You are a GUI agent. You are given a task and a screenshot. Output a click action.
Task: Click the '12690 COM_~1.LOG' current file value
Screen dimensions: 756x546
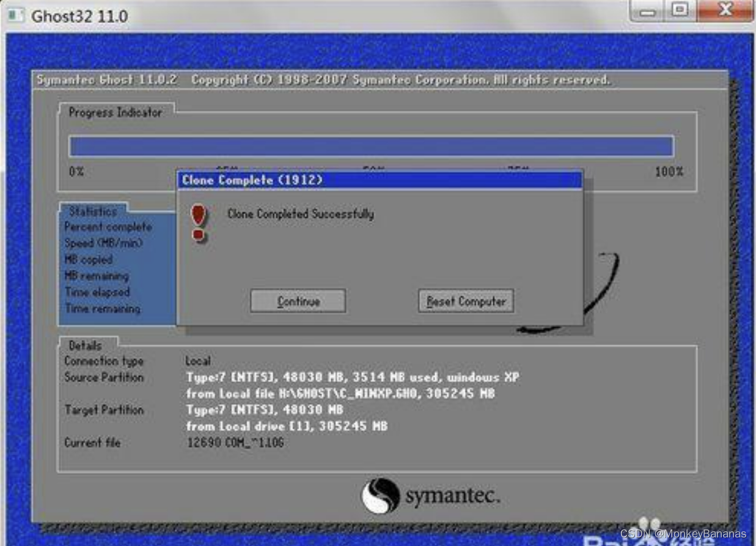235,442
